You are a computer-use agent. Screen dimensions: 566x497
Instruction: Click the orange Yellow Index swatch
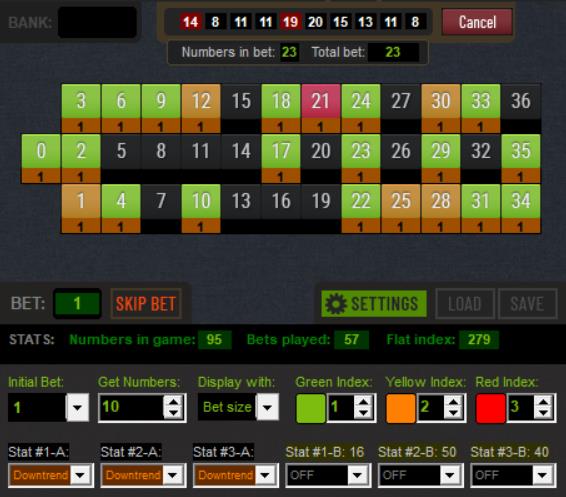tap(400, 408)
